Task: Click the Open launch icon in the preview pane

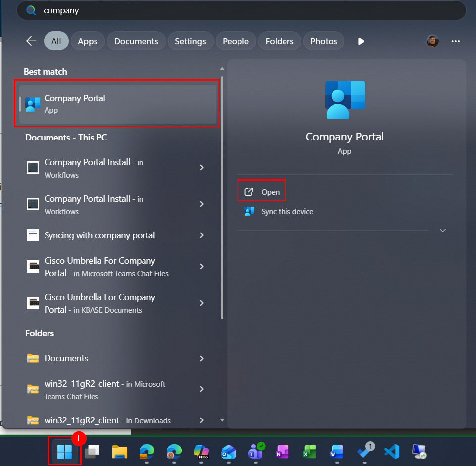Action: tap(248, 192)
